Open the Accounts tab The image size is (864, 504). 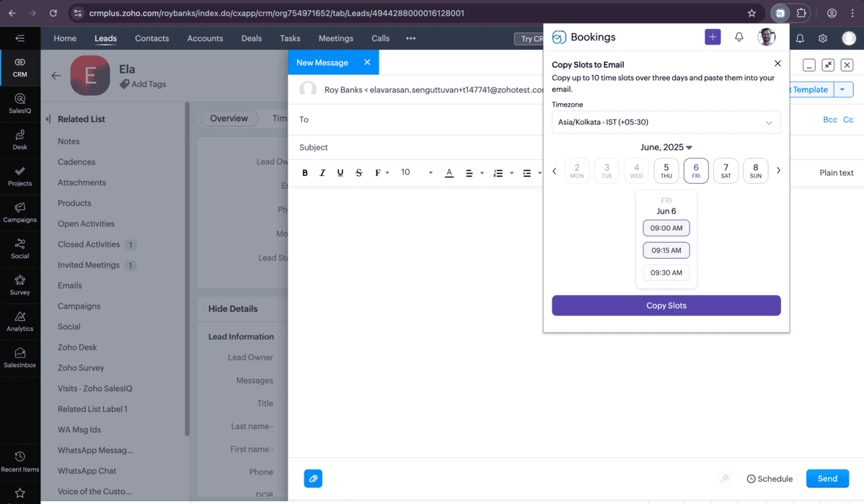coord(205,38)
